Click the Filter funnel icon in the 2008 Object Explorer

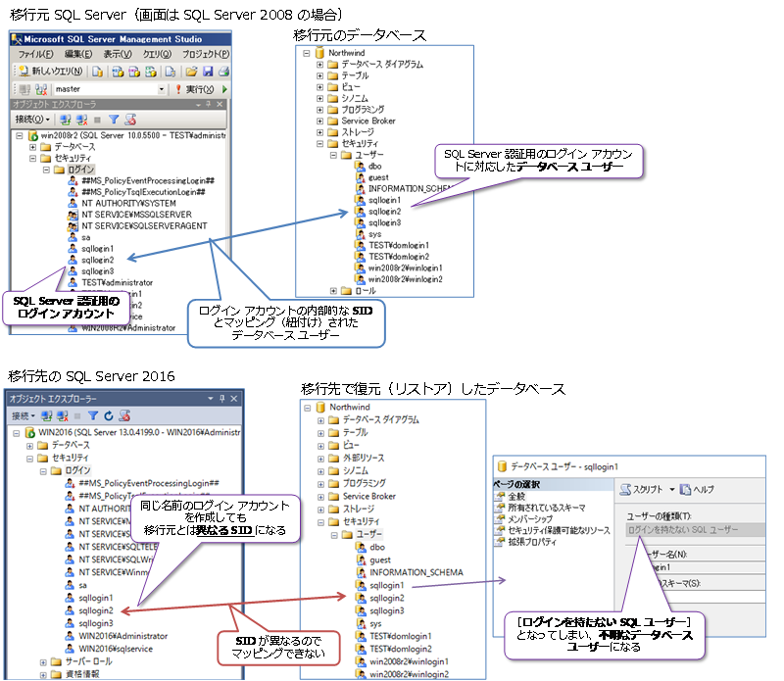tap(114, 120)
